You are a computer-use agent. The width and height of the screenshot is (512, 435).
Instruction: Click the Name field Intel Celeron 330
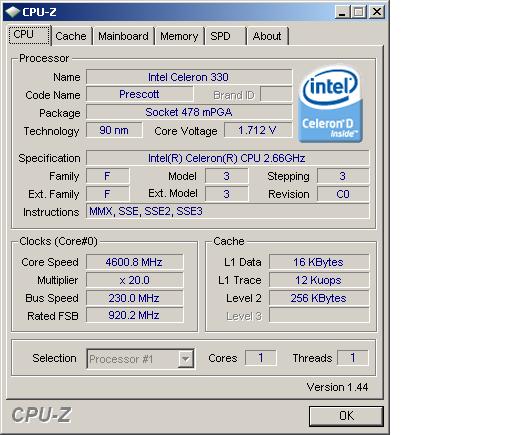pos(189,77)
